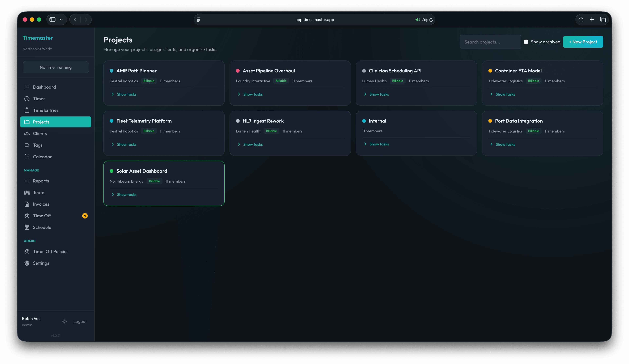Expand Show tasks for Solar Asset Dashboard
The image size is (629, 364).
click(x=124, y=194)
